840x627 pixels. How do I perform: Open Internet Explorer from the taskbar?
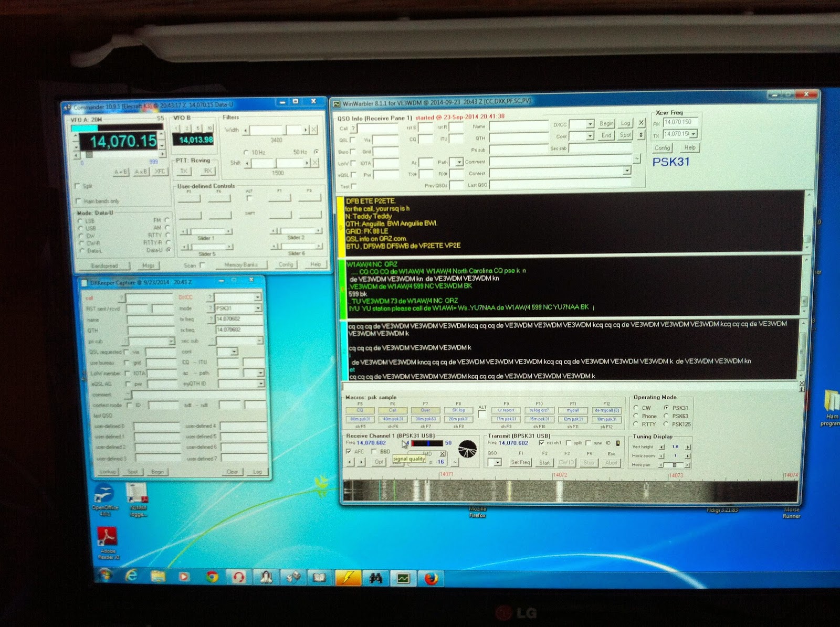coord(131,577)
